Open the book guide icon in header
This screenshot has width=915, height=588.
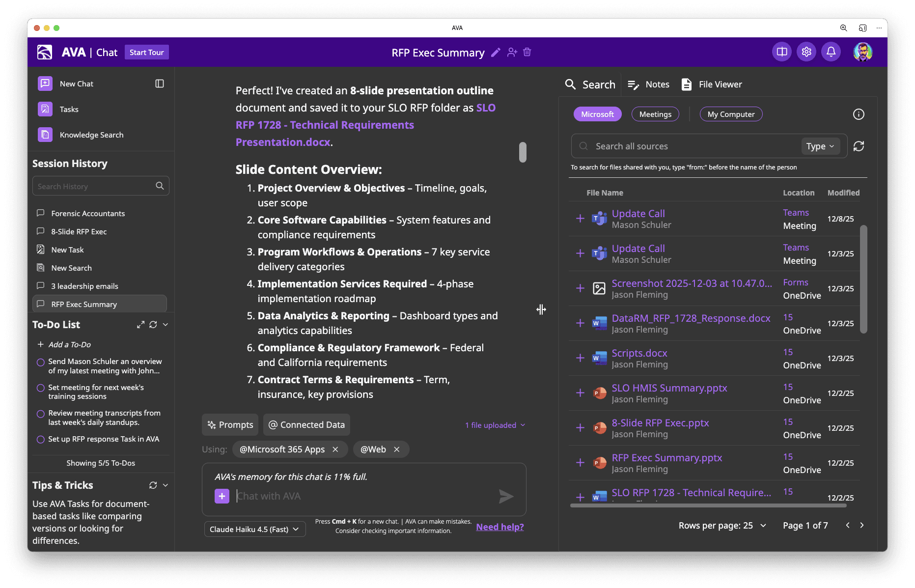click(782, 52)
